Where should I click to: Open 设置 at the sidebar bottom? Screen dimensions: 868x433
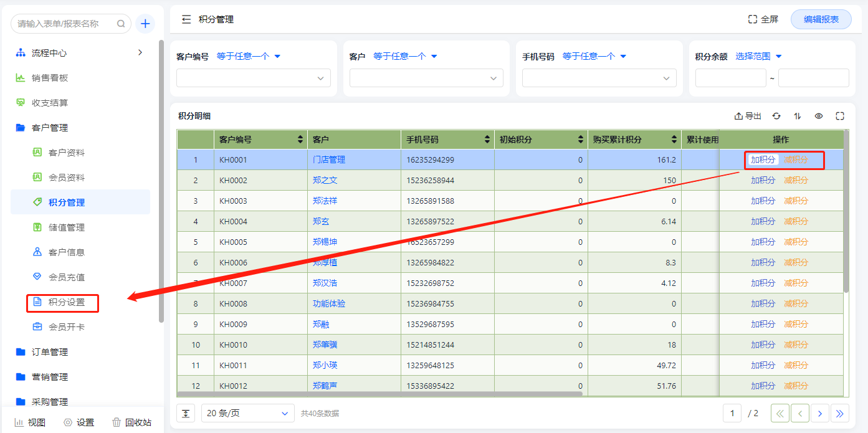tap(79, 422)
